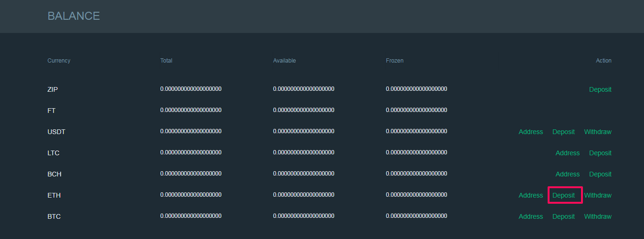Click Deposit in the LTC row
The height and width of the screenshot is (239, 644).
pyautogui.click(x=600, y=153)
